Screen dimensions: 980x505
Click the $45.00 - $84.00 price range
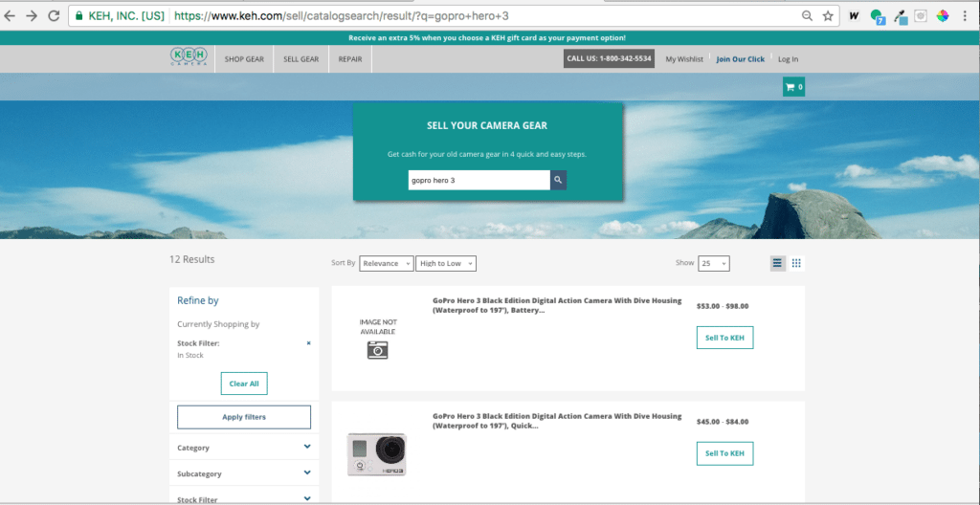click(x=723, y=422)
